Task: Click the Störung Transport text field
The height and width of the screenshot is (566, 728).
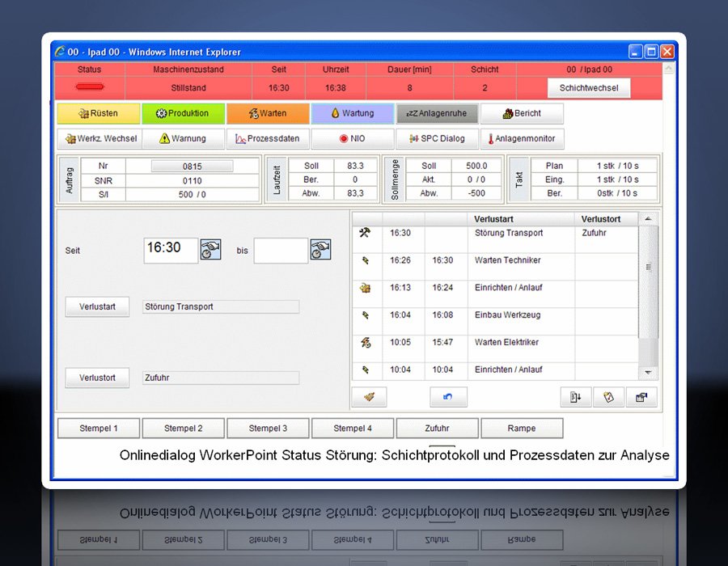Action: point(221,306)
